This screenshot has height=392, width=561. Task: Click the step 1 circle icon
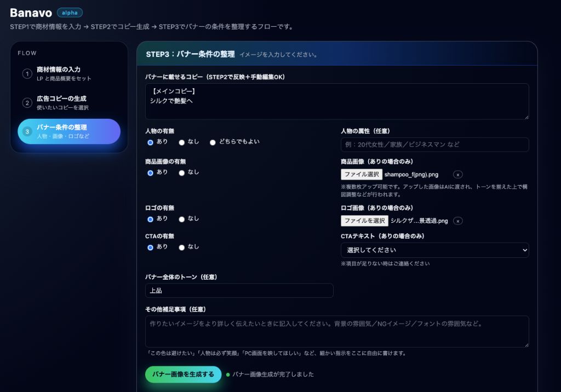point(27,74)
